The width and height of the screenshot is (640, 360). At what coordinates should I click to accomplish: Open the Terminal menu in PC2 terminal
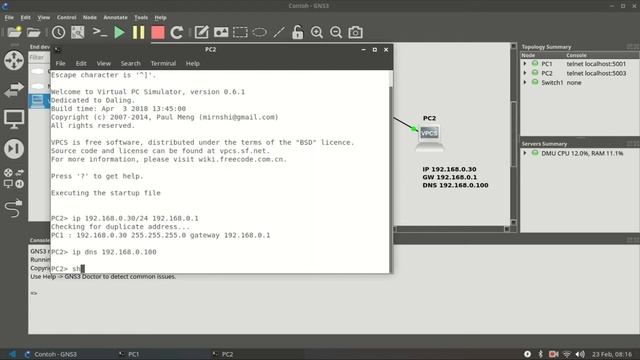pos(163,63)
